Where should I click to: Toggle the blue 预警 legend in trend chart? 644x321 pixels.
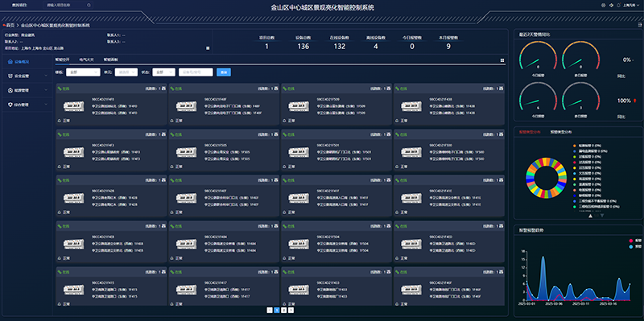click(634, 247)
